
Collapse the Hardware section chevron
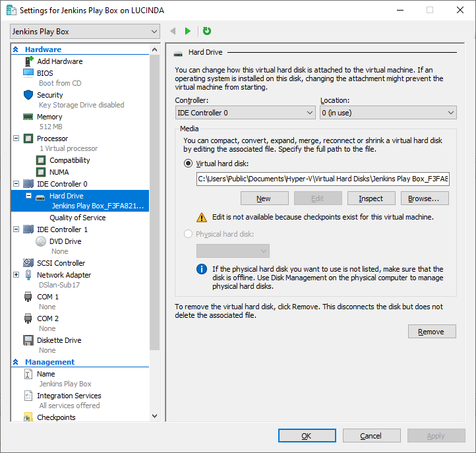16,49
